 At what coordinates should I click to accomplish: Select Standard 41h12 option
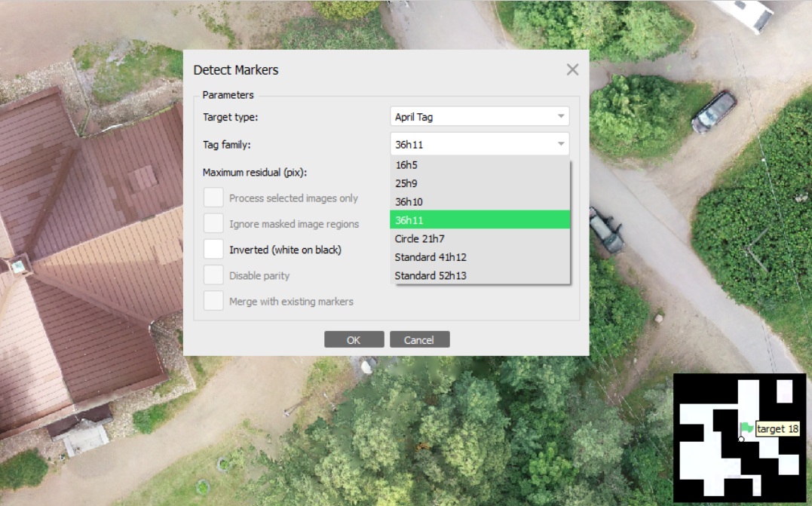480,257
